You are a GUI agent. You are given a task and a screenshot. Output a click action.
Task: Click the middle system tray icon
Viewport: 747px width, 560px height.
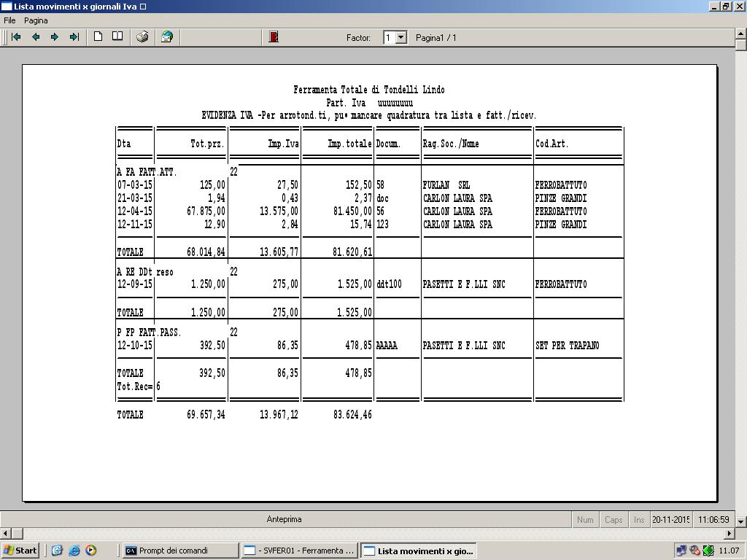[x=695, y=551]
